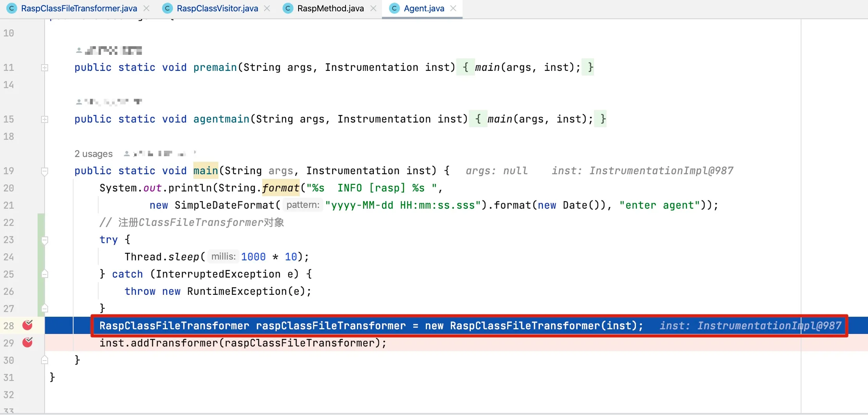Image resolution: width=868 pixels, height=415 pixels.
Task: Click the '1000' number literal on line 24
Action: [x=253, y=257]
